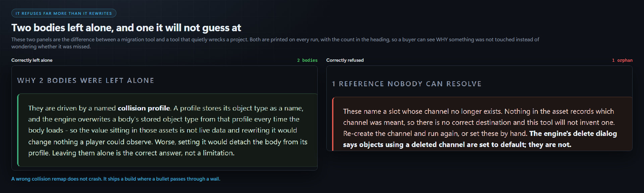The image size is (644, 193).
Task: Click the bold 'collision profile' term
Action: pos(144,108)
